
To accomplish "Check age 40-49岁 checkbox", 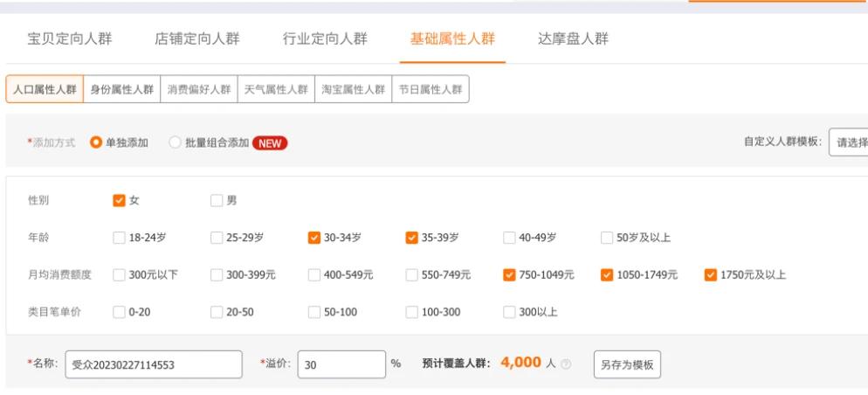I will 509,238.
